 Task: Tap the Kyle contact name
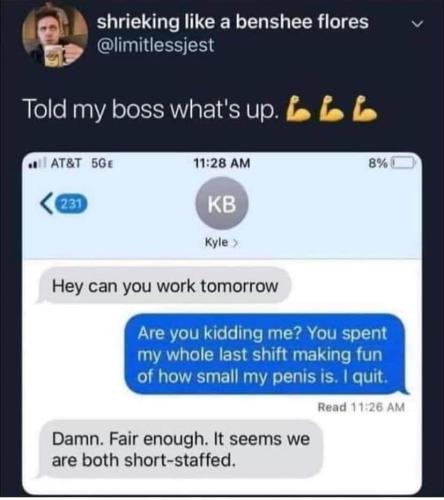(x=217, y=242)
